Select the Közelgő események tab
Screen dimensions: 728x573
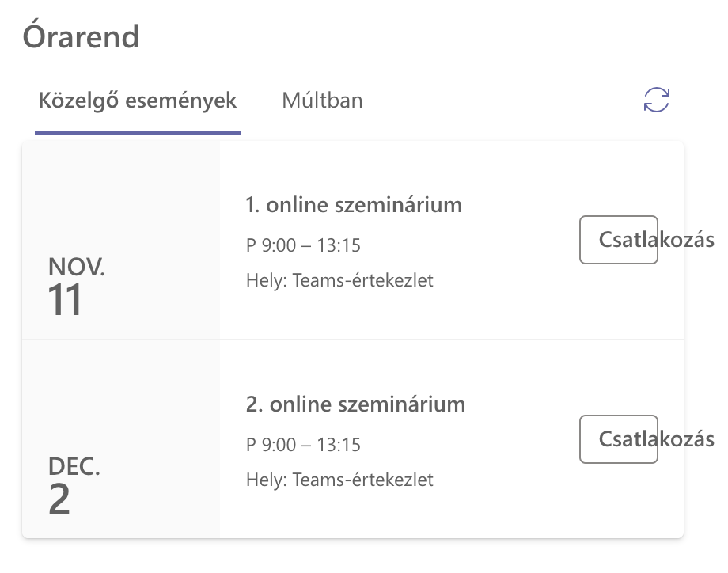point(138,101)
